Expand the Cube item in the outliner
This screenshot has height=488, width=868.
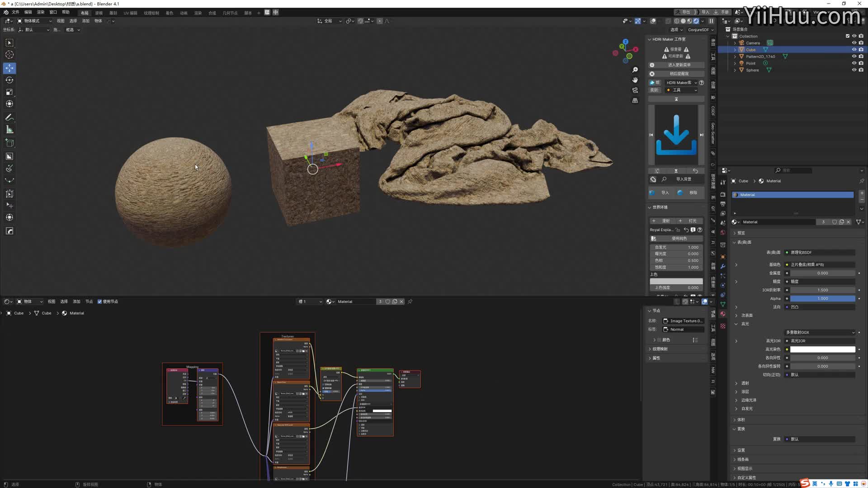735,50
